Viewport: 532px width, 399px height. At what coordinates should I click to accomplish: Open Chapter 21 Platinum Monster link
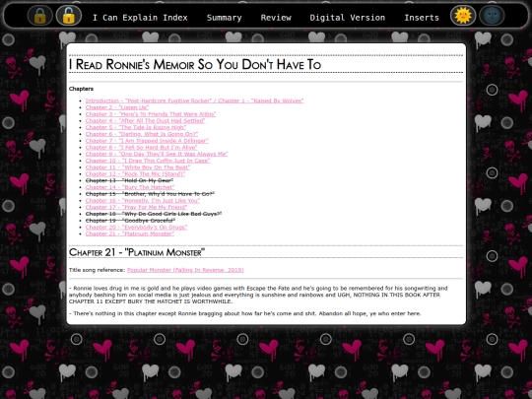coord(130,233)
